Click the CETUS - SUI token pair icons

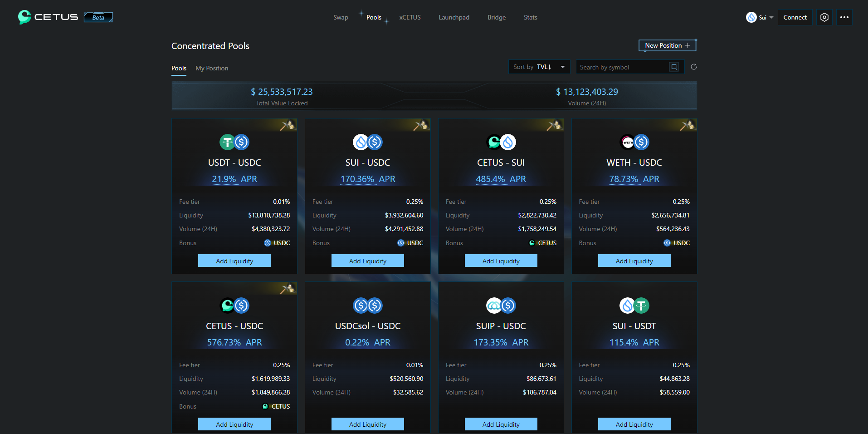point(501,142)
